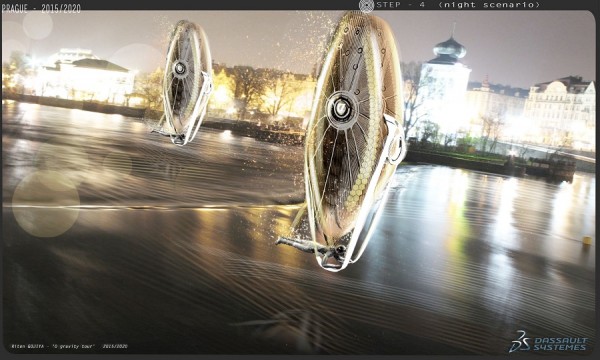
Task: Click the hub of the small background wheel
Action: tap(180, 68)
